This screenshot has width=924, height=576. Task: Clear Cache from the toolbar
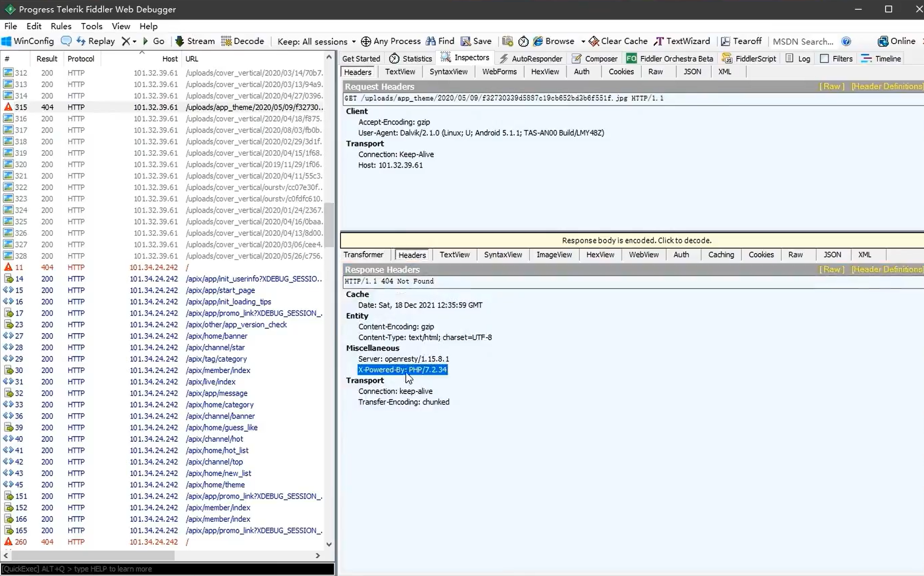click(x=618, y=41)
